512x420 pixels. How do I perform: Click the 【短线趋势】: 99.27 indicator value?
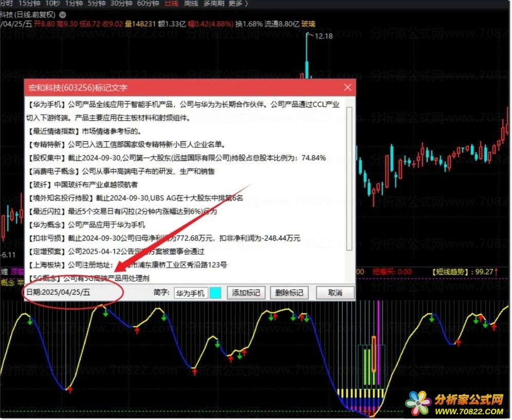click(465, 272)
